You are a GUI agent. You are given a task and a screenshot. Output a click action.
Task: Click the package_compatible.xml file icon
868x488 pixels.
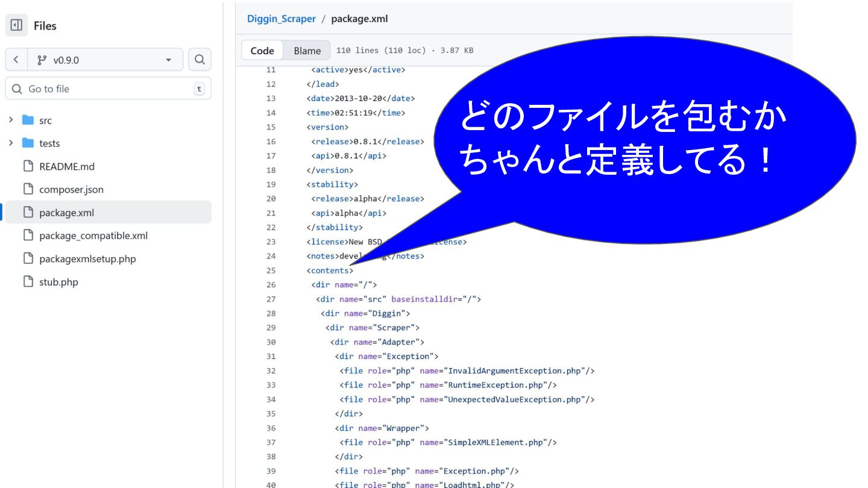click(x=28, y=236)
